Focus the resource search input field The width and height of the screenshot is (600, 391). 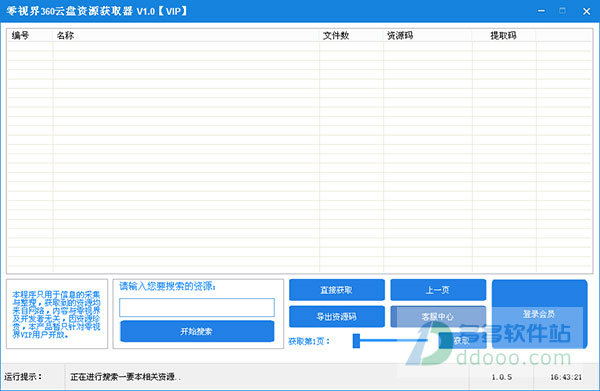click(x=197, y=308)
